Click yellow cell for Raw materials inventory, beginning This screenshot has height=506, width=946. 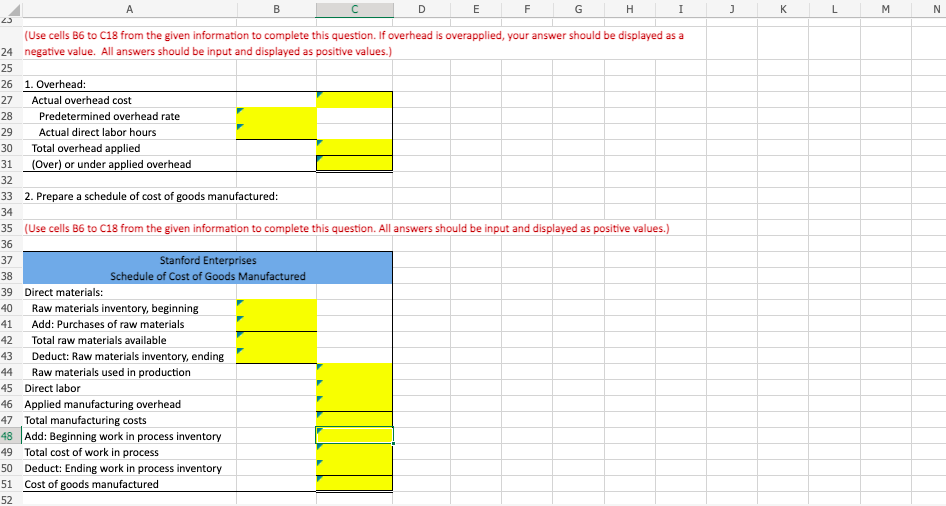276,308
